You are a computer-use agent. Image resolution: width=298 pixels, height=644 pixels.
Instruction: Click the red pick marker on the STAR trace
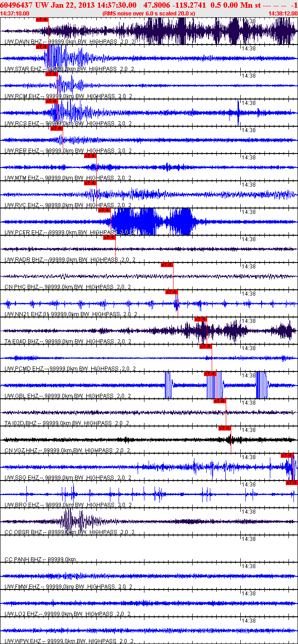pyautogui.click(x=41, y=47)
